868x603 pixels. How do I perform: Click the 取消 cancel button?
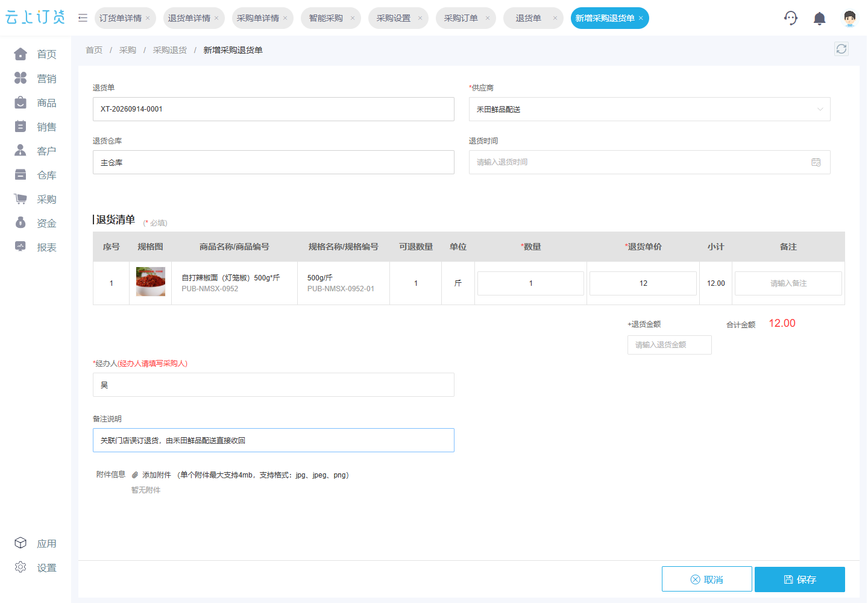tap(706, 579)
